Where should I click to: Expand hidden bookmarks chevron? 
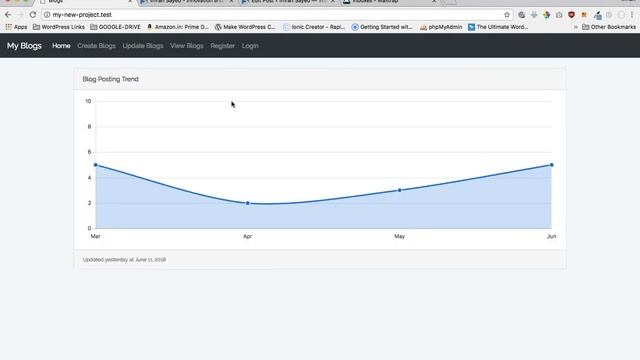pyautogui.click(x=576, y=27)
